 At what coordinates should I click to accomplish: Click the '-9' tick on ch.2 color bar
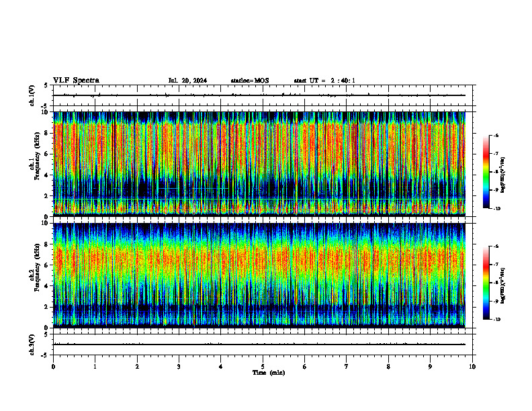(496, 301)
